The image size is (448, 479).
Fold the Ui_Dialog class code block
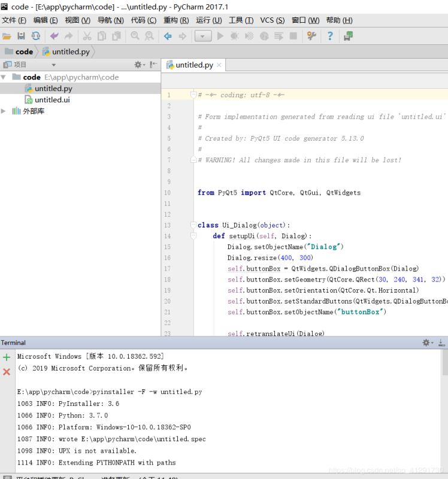pos(193,225)
